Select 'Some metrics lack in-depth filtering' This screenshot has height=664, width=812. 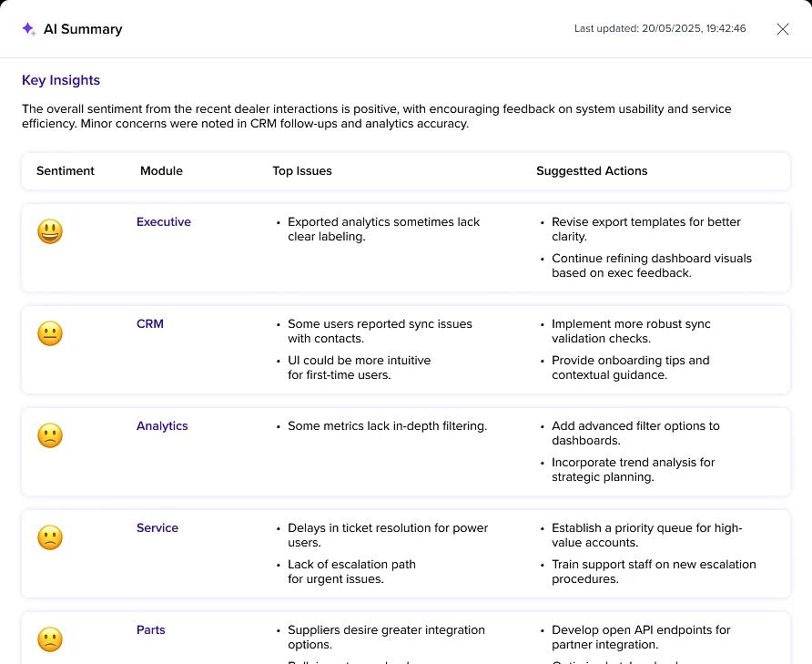388,426
